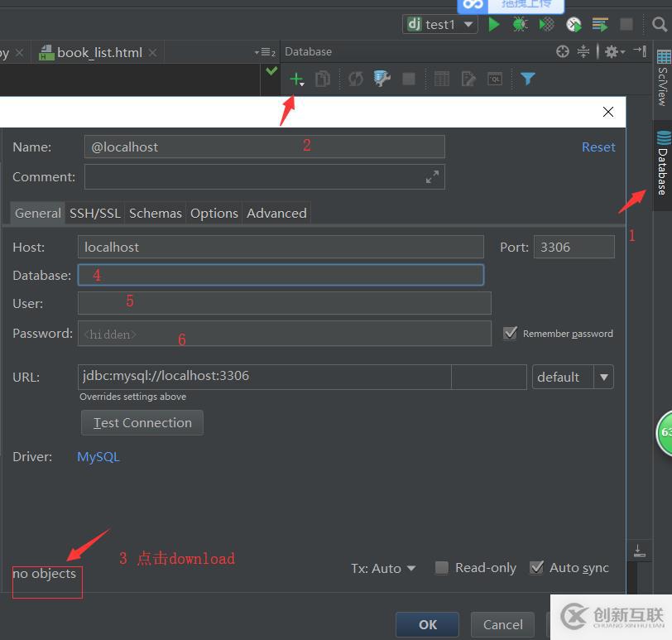Click the edit source pencil icon

468,79
